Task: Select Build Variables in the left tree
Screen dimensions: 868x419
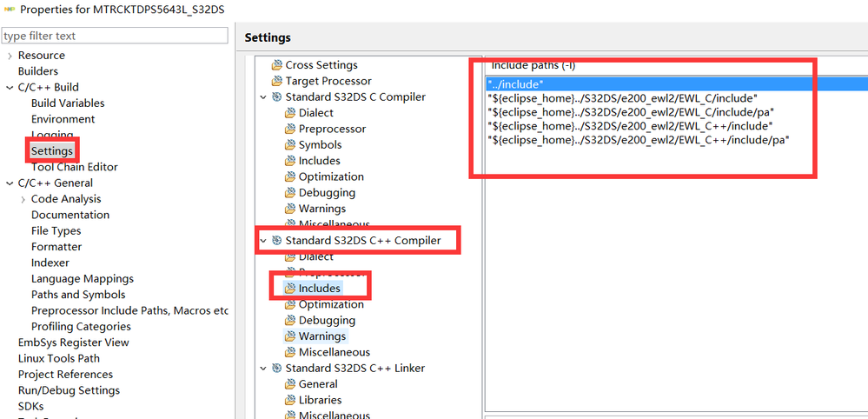Action: point(68,103)
